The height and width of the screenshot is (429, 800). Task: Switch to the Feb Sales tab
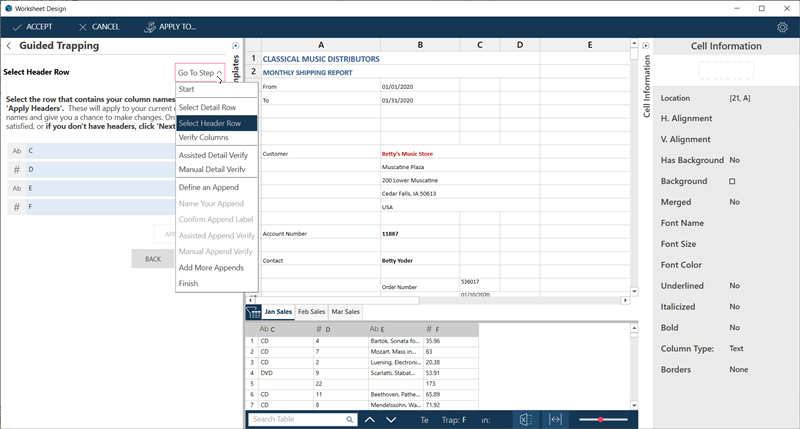[x=312, y=312]
